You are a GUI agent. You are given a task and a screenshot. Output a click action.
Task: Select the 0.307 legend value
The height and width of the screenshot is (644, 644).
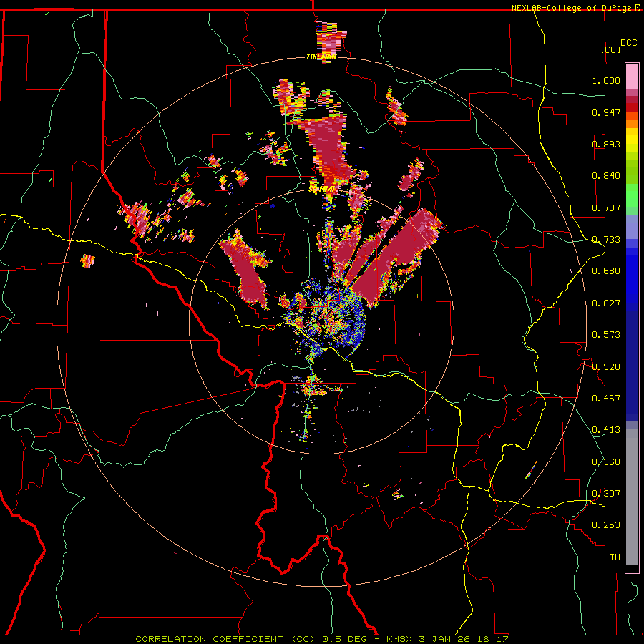click(606, 494)
